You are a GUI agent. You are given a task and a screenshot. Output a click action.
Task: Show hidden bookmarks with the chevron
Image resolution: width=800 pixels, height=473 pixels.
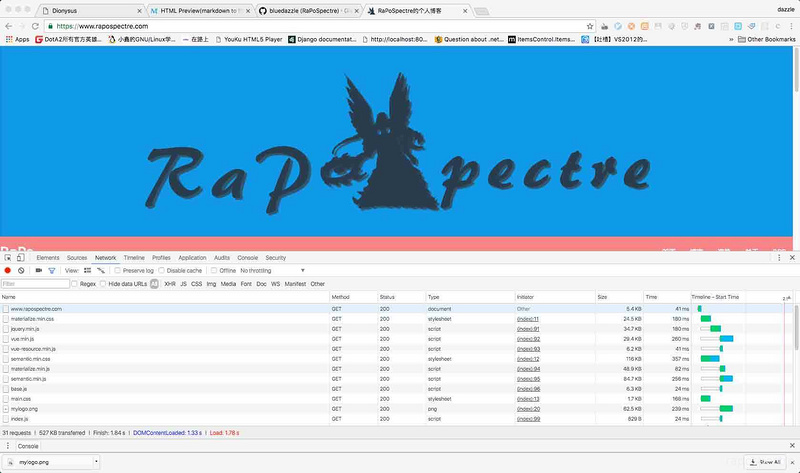[x=731, y=39]
